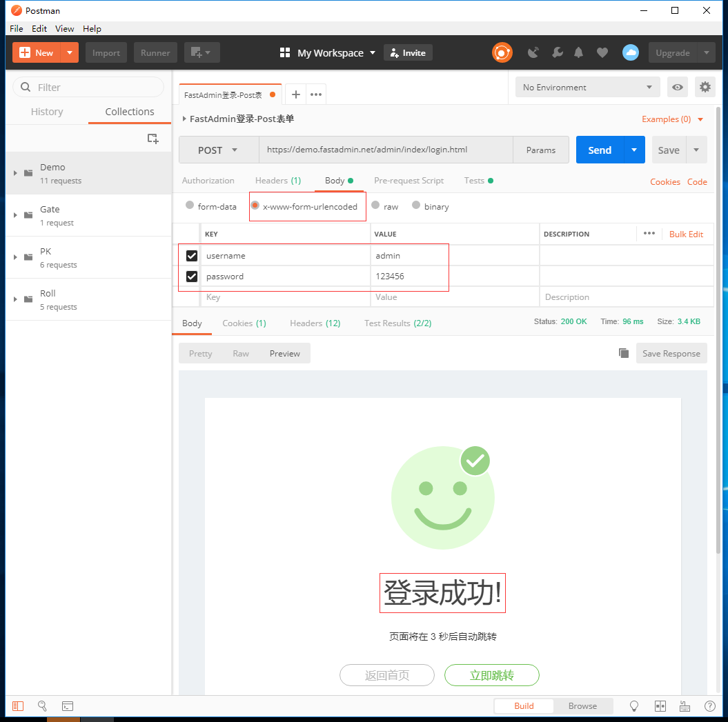Uncheck the username row checkbox
This screenshot has width=728, height=722.
click(192, 256)
